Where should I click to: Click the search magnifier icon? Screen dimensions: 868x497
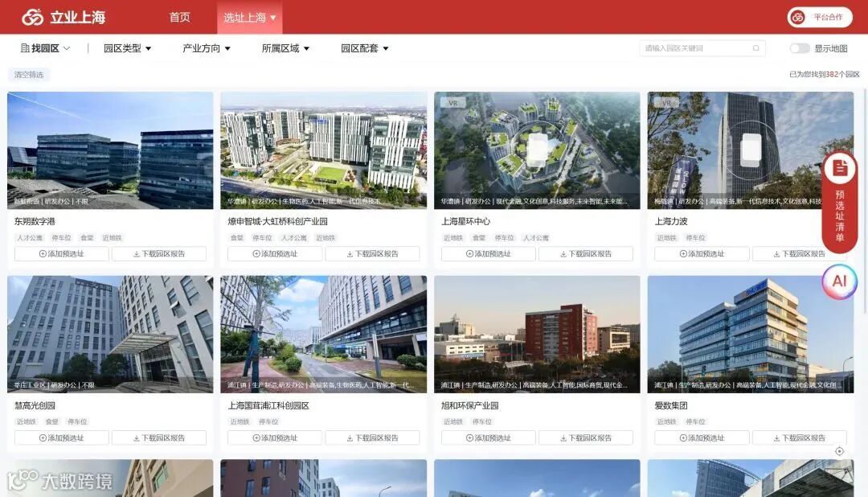[755, 48]
